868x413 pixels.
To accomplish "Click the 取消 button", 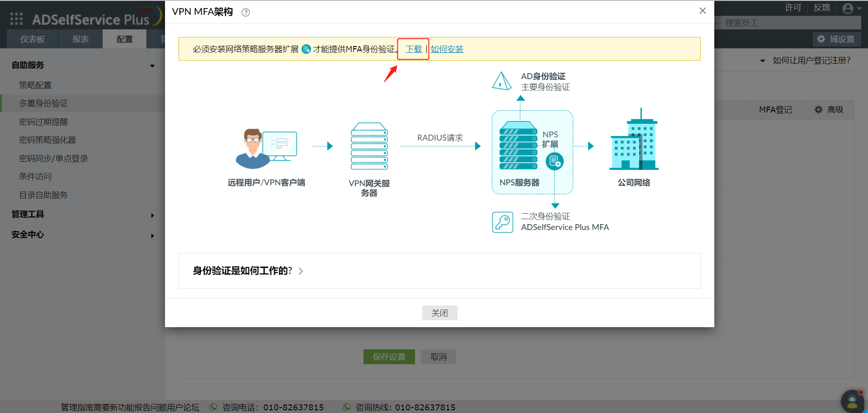I will coord(439,357).
